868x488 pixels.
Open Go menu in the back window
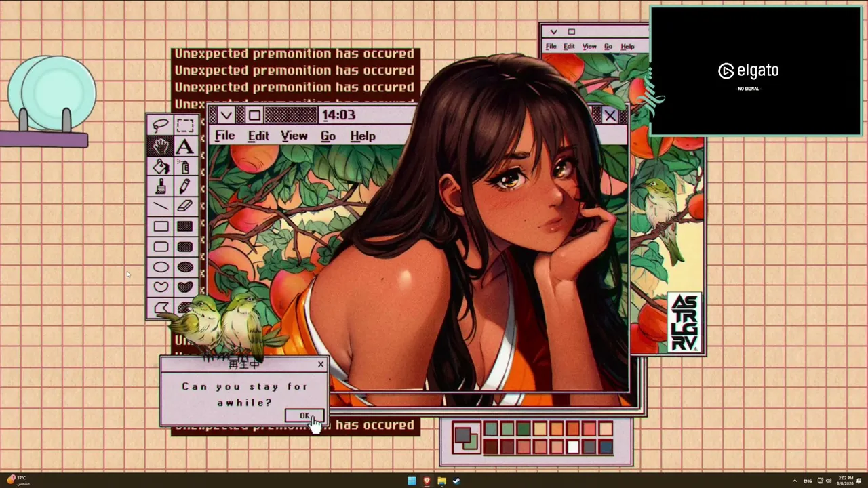pos(608,47)
